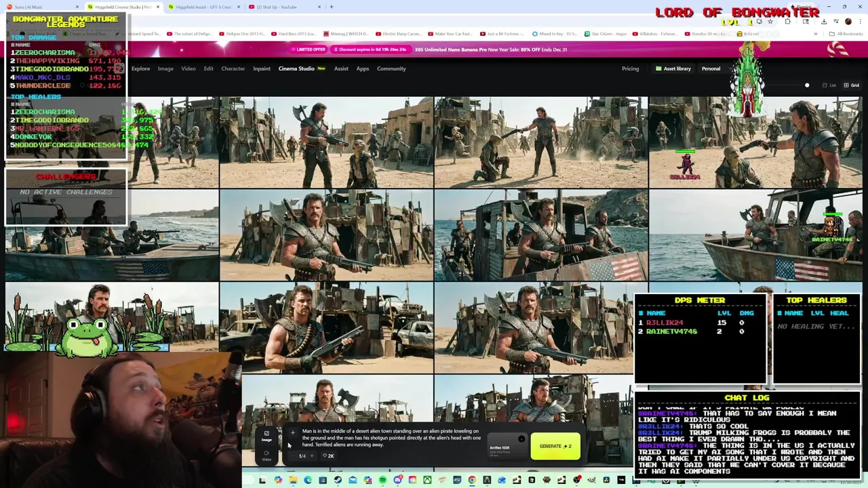Open the Xbox app from the taskbar
The width and height of the screenshot is (868, 488).
(x=427, y=480)
